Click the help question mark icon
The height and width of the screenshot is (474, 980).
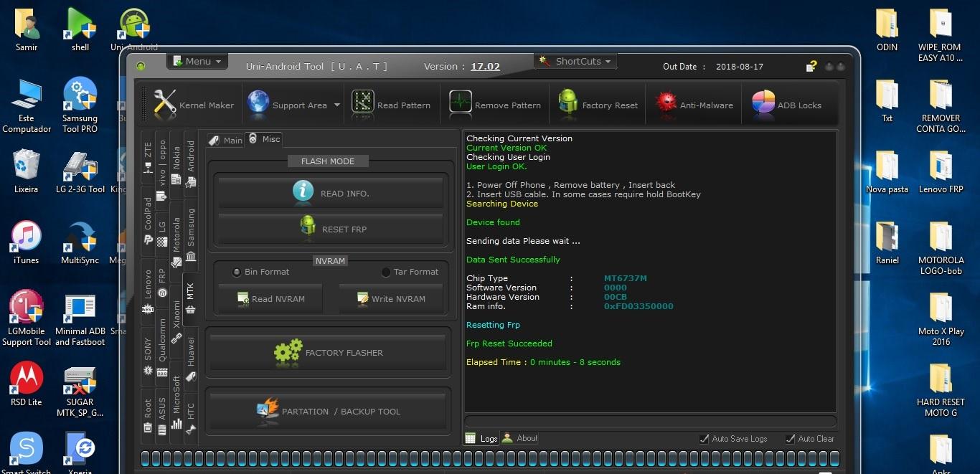click(811, 66)
